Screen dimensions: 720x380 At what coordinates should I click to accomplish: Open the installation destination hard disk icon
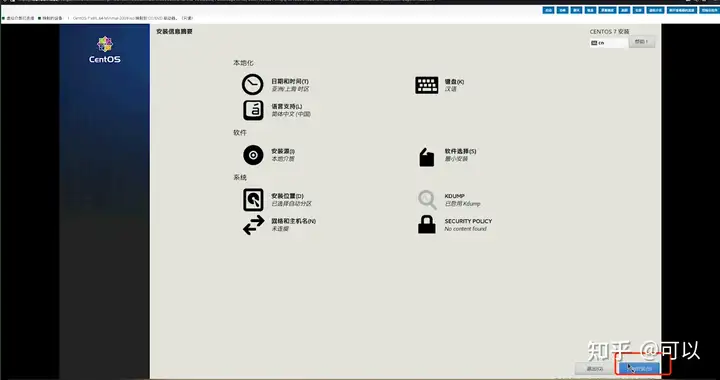tap(253, 200)
